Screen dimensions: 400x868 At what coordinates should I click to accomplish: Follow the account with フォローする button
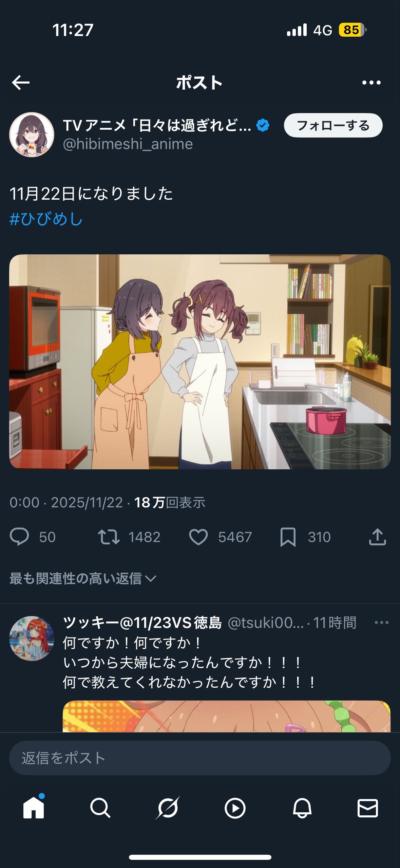coord(333,125)
